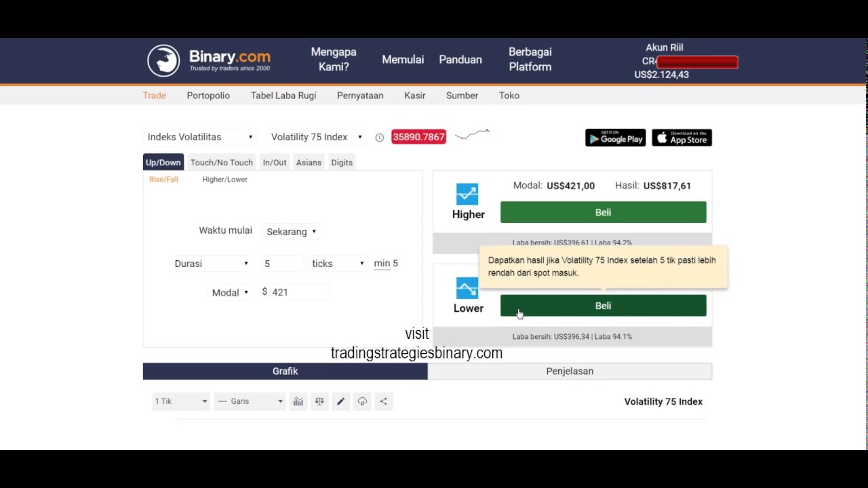Select the In/Out tab
868x488 pixels.
tap(275, 163)
